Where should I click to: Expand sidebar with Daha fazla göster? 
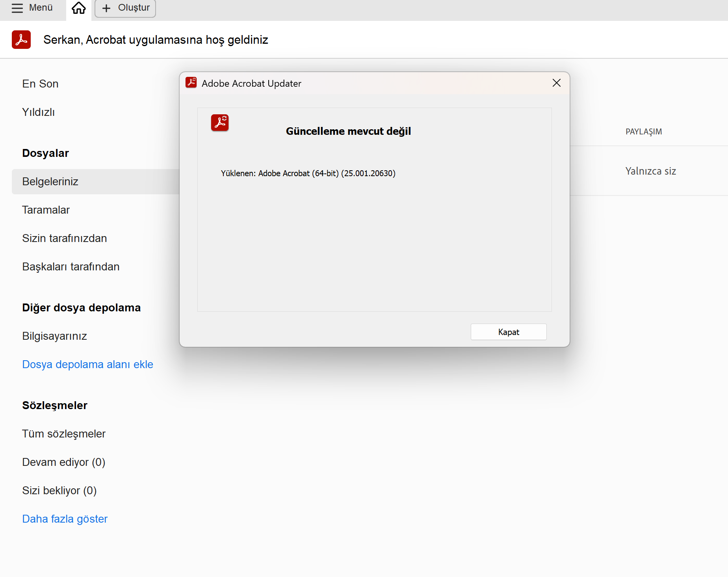[65, 519]
